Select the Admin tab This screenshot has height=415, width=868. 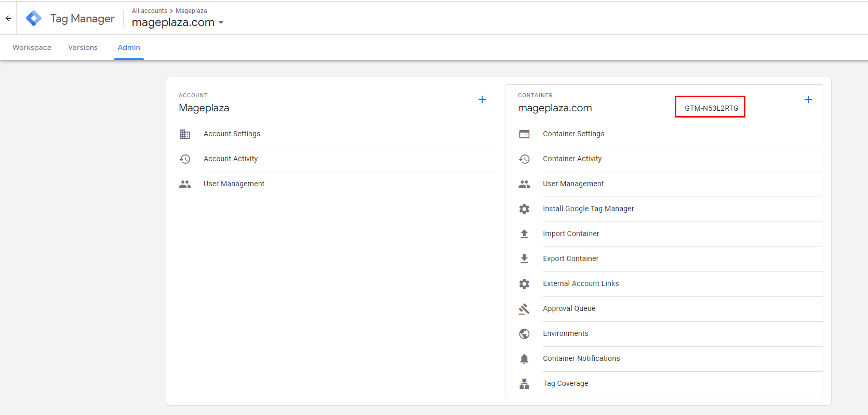129,47
